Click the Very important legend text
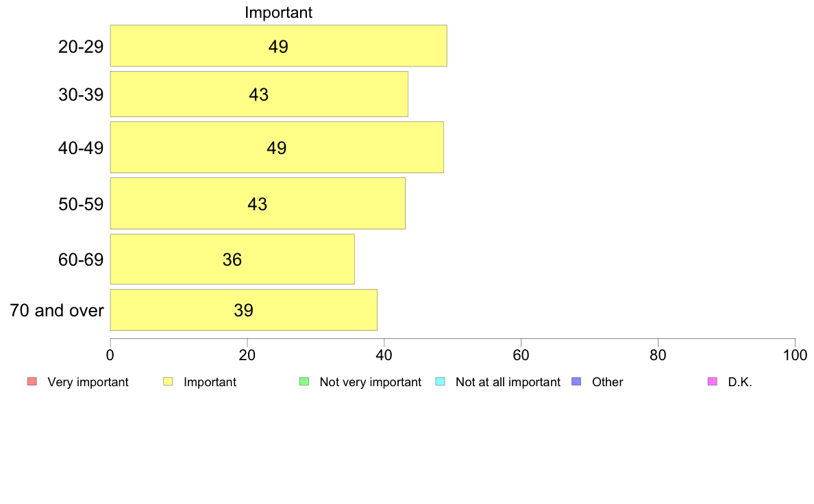This screenshot has height=504, width=814. click(x=88, y=382)
